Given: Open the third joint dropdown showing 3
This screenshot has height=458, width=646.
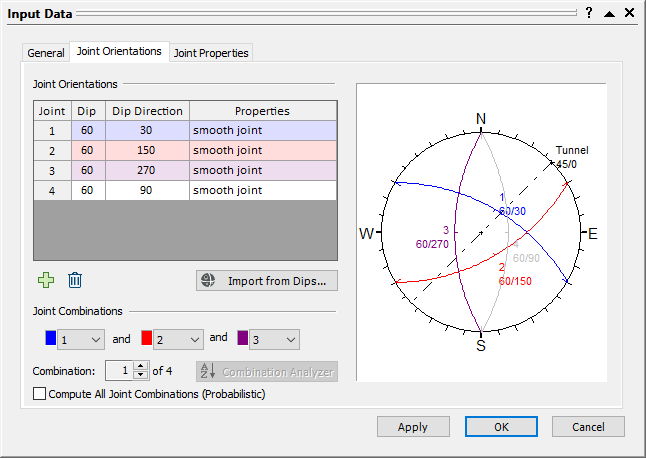Looking at the screenshot, I should (x=274, y=339).
